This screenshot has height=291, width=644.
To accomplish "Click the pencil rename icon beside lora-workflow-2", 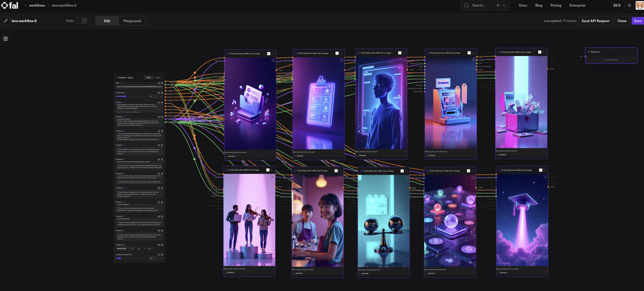I will 6,21.
